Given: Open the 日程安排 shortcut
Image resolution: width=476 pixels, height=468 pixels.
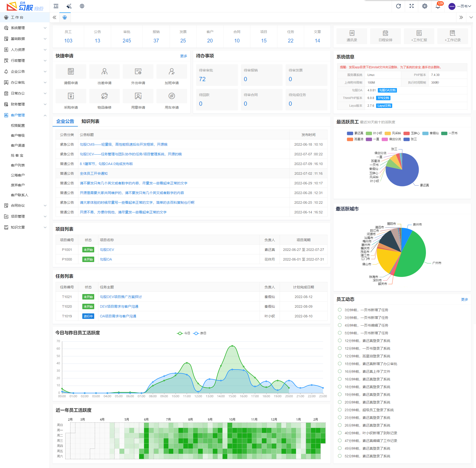Looking at the screenshot, I should tap(385, 36).
